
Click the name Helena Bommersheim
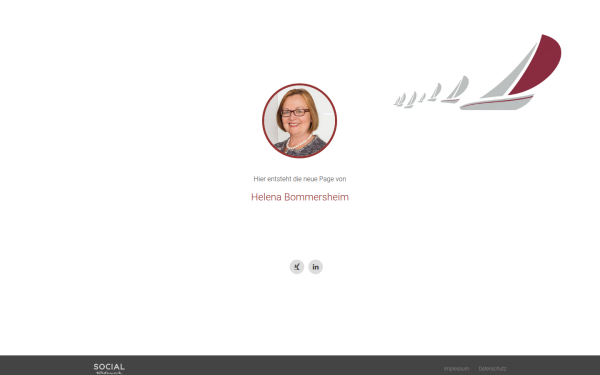(x=300, y=197)
